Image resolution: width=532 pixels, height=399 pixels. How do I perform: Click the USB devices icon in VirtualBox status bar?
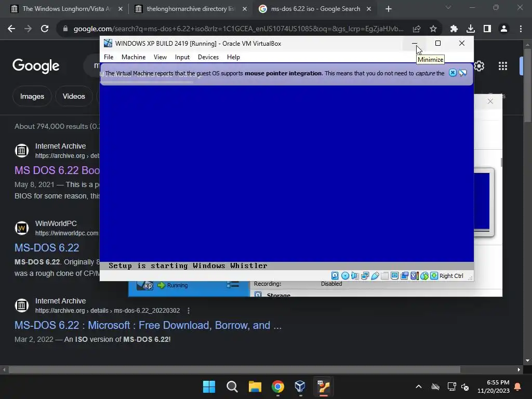[x=375, y=276]
